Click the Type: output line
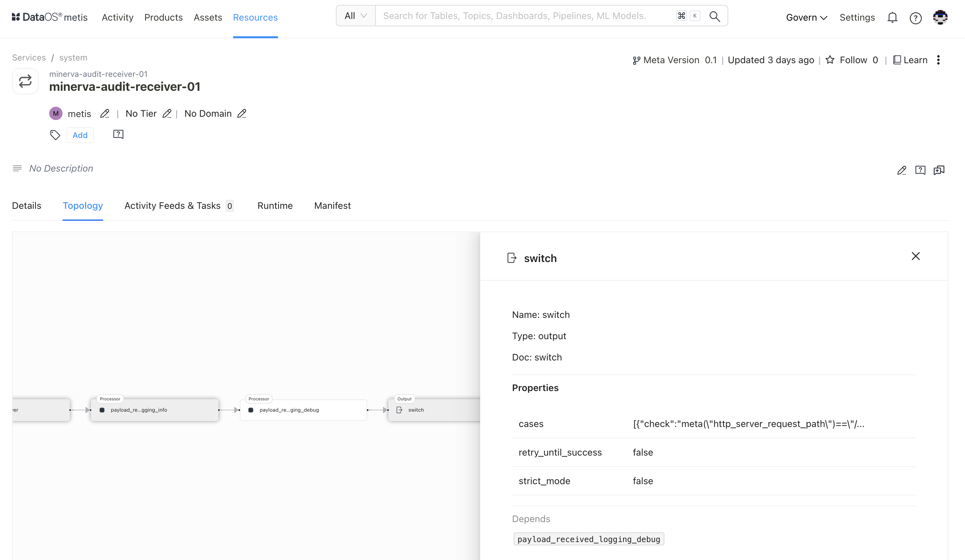965x560 pixels. click(x=539, y=336)
